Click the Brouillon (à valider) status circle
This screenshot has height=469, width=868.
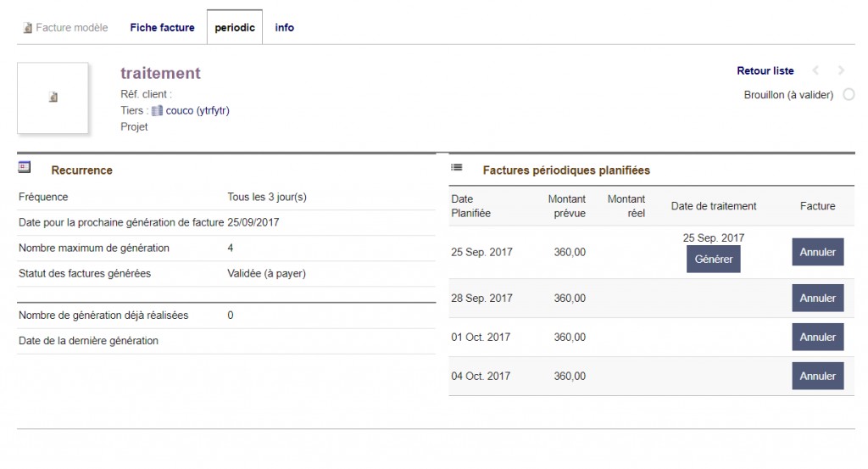[x=849, y=95]
